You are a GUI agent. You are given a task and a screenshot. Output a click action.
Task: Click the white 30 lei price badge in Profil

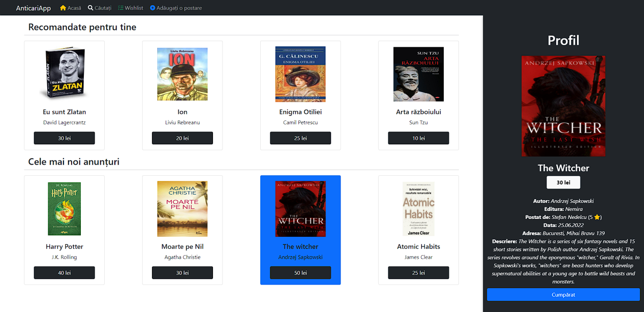click(x=563, y=182)
